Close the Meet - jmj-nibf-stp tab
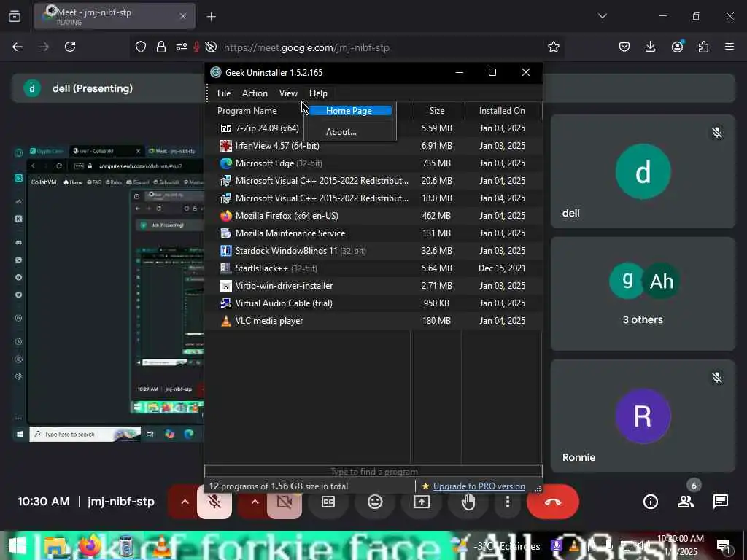Viewport: 747px width, 560px height. click(183, 16)
